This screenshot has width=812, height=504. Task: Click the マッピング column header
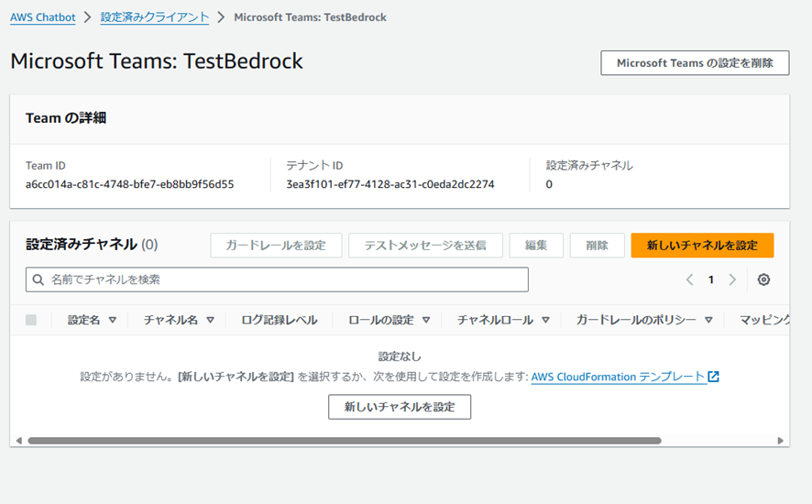764,320
